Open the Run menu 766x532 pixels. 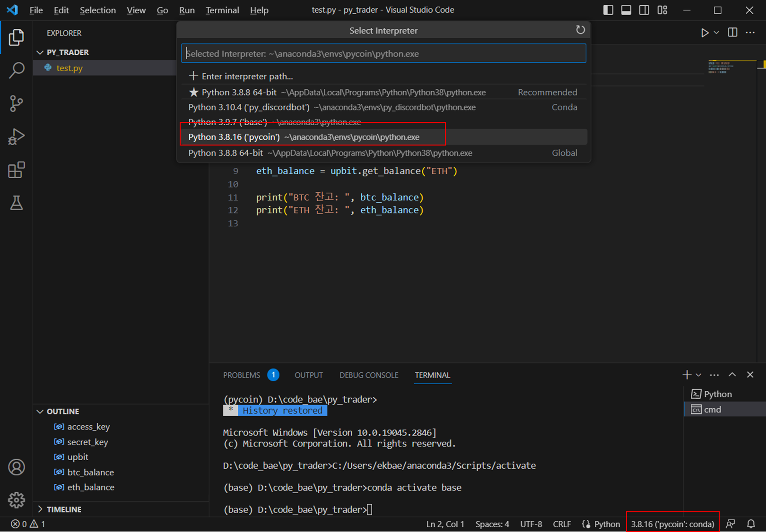(x=187, y=10)
